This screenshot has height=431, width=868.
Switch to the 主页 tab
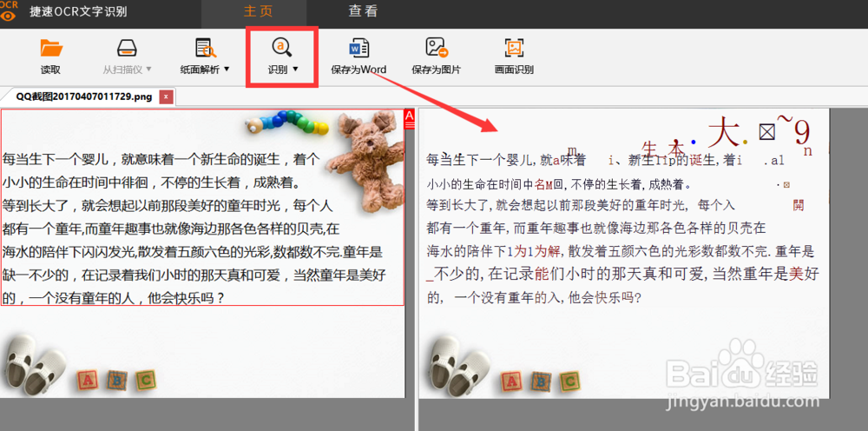[258, 11]
